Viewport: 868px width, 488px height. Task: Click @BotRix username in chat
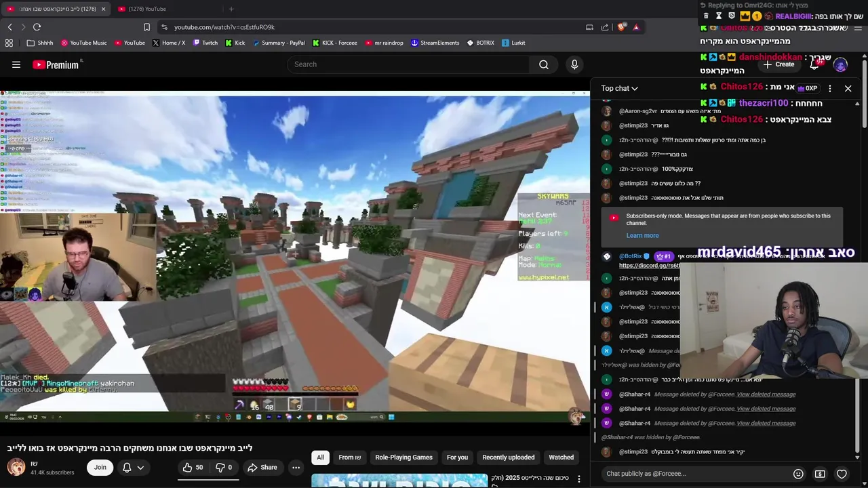coord(631,257)
